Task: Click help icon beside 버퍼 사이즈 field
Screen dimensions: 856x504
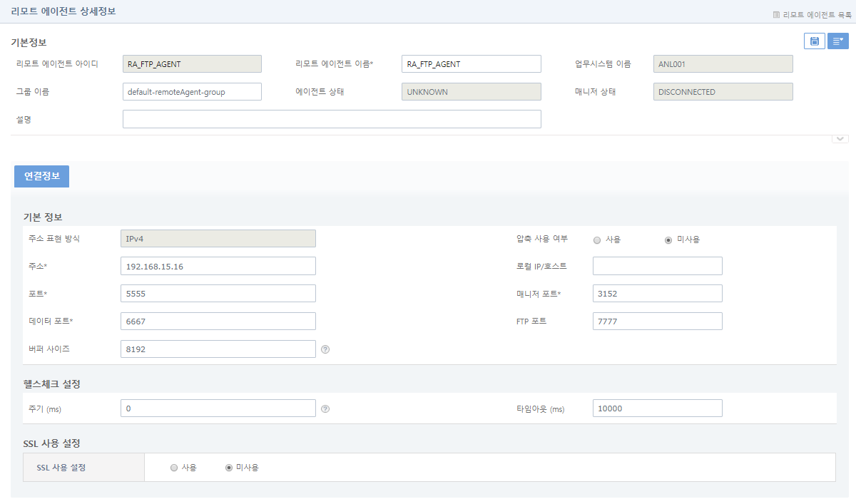Action: click(325, 349)
